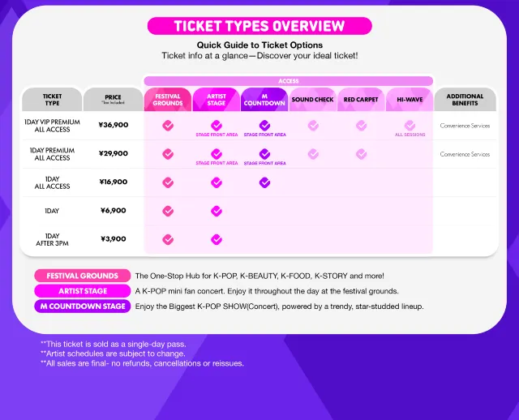
Task: Click the ¥36,900 price cell
Action: click(114, 126)
